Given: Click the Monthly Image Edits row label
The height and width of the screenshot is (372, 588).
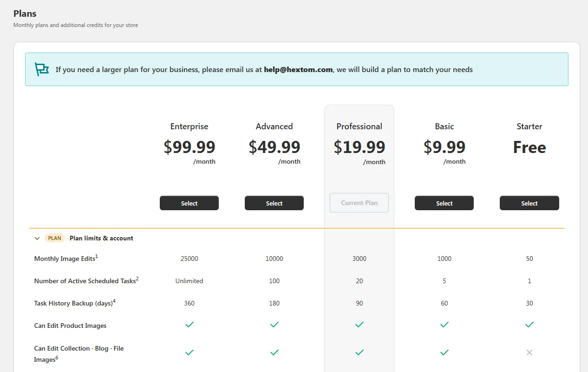Looking at the screenshot, I should pos(66,258).
